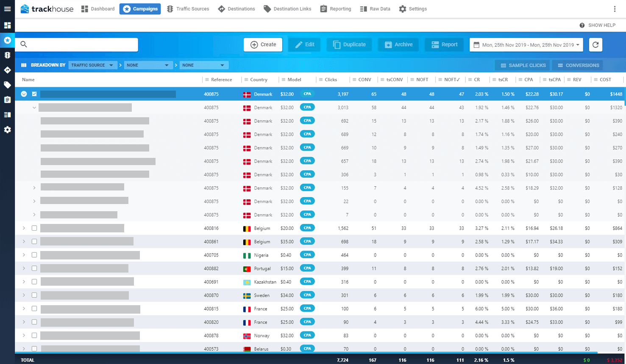Open the Dashboard tab
626x364 pixels.
98,9
